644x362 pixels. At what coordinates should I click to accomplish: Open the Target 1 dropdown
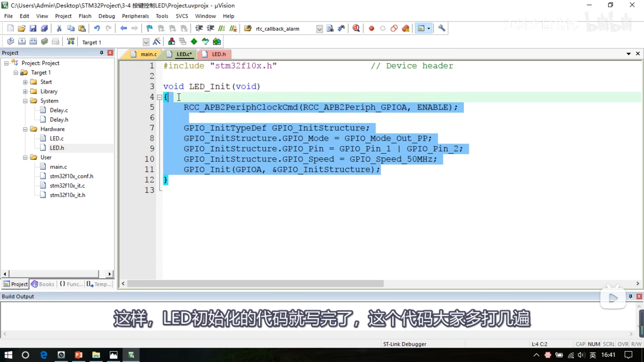click(x=146, y=42)
